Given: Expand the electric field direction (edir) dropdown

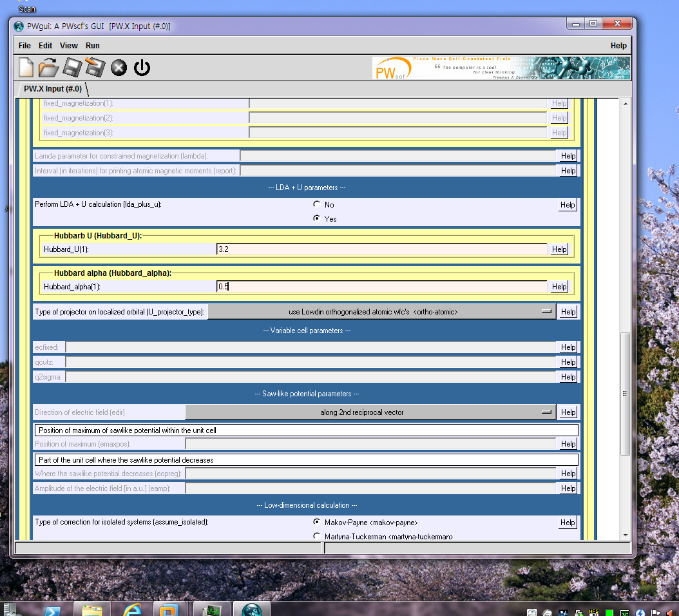Looking at the screenshot, I should point(370,412).
